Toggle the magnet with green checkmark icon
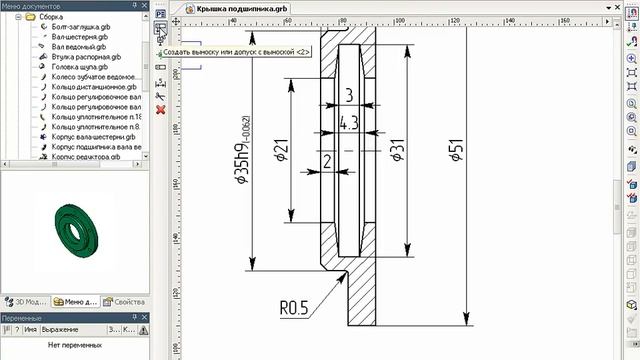Image resolution: width=640 pixels, height=360 pixels. (x=632, y=41)
